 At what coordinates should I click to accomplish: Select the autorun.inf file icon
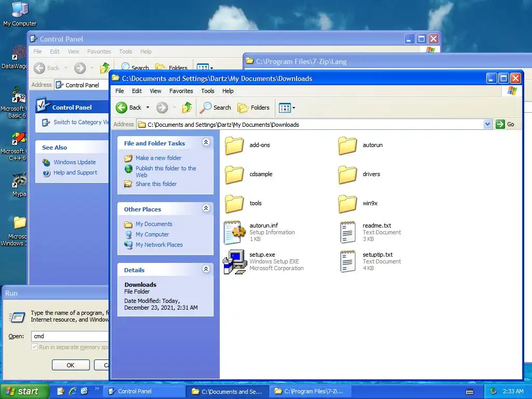click(234, 232)
